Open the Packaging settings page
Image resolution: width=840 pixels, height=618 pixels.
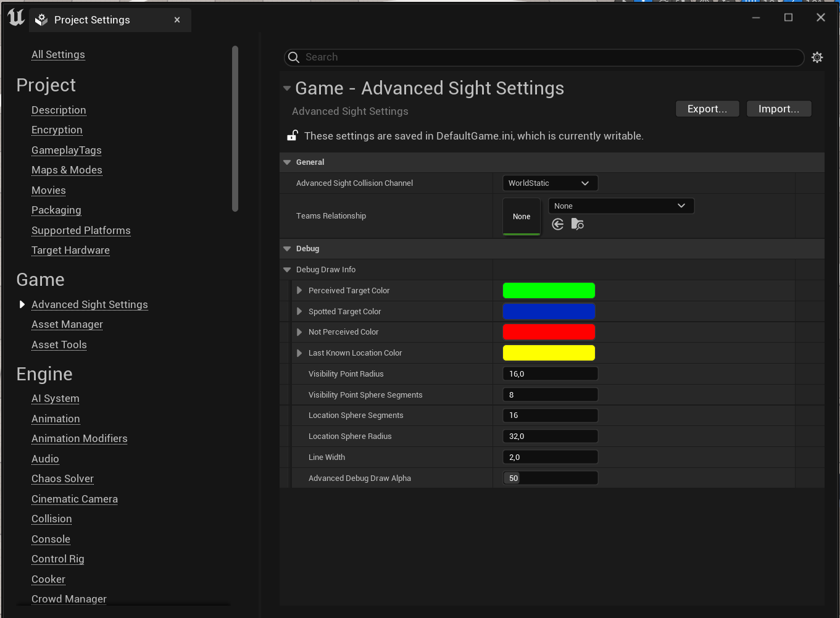56,210
